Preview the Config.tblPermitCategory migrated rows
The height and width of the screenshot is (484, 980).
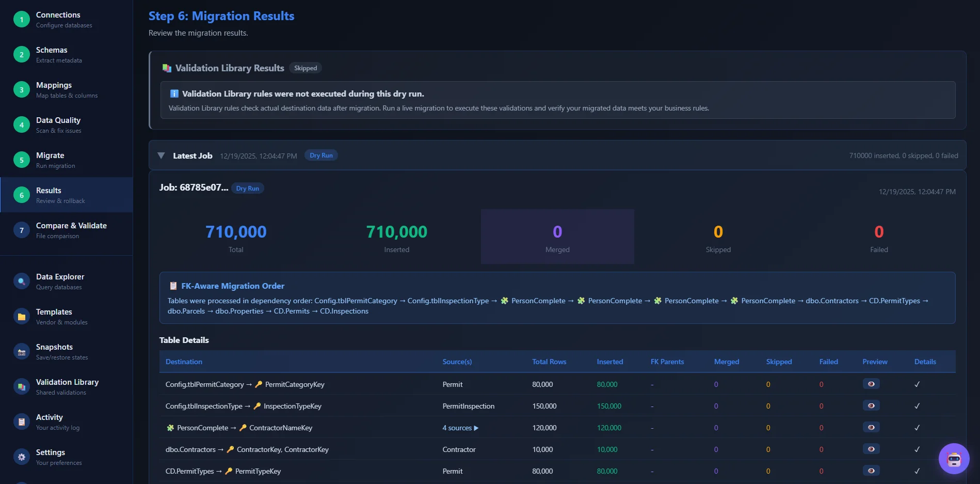[x=871, y=384]
